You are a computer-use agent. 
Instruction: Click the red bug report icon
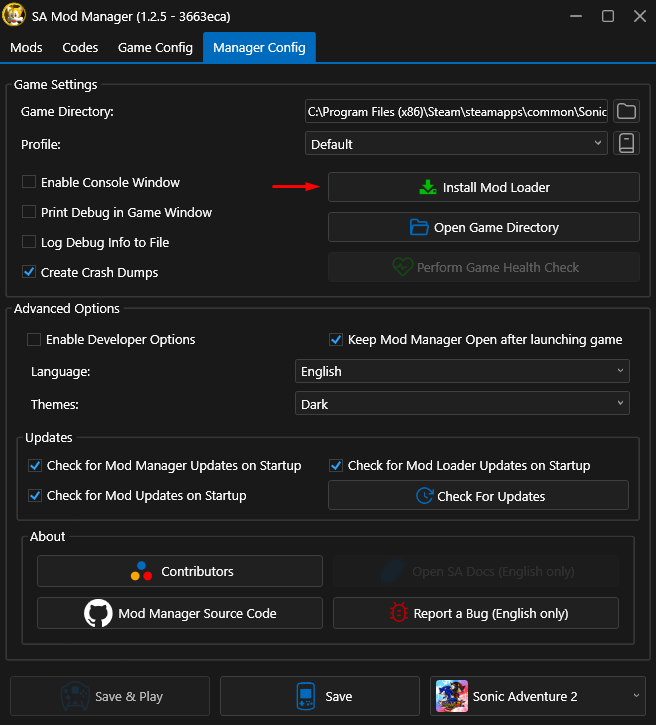[x=398, y=613]
